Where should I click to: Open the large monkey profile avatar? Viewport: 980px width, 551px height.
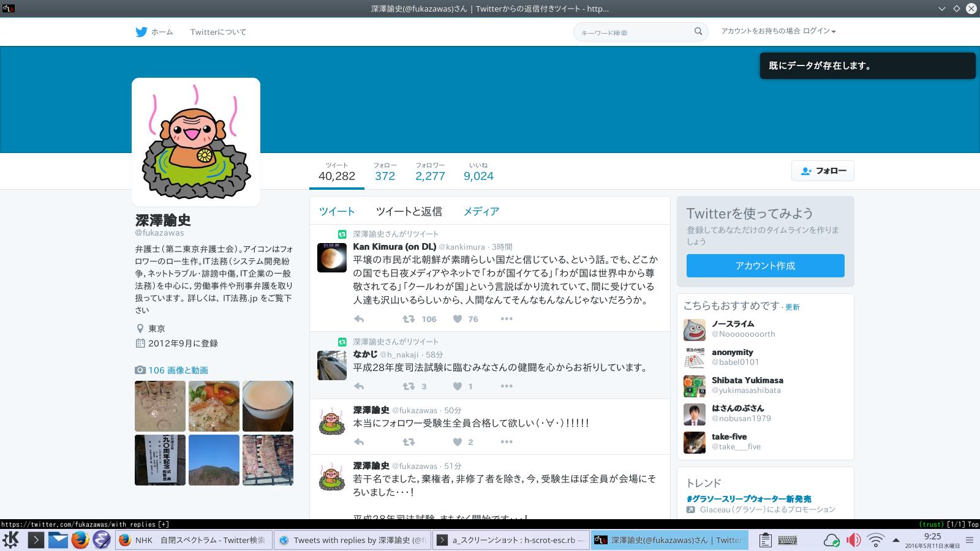click(x=196, y=142)
